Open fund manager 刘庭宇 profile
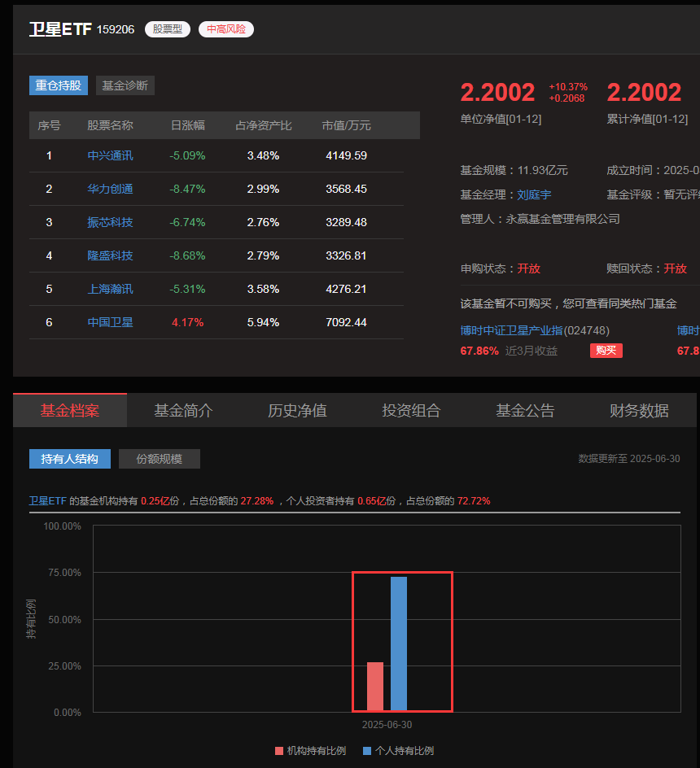Image resolution: width=700 pixels, height=768 pixels. click(x=534, y=195)
